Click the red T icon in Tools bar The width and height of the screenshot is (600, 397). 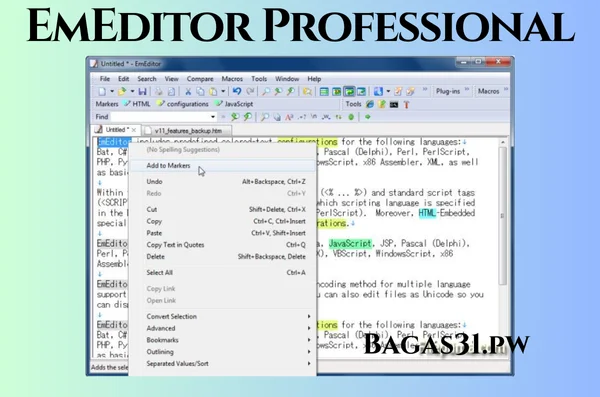pyautogui.click(x=406, y=104)
